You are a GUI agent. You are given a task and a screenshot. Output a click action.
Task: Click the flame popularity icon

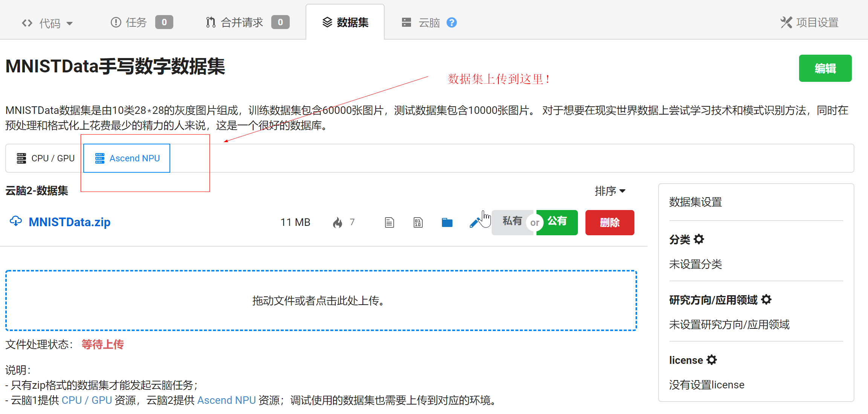tap(338, 222)
